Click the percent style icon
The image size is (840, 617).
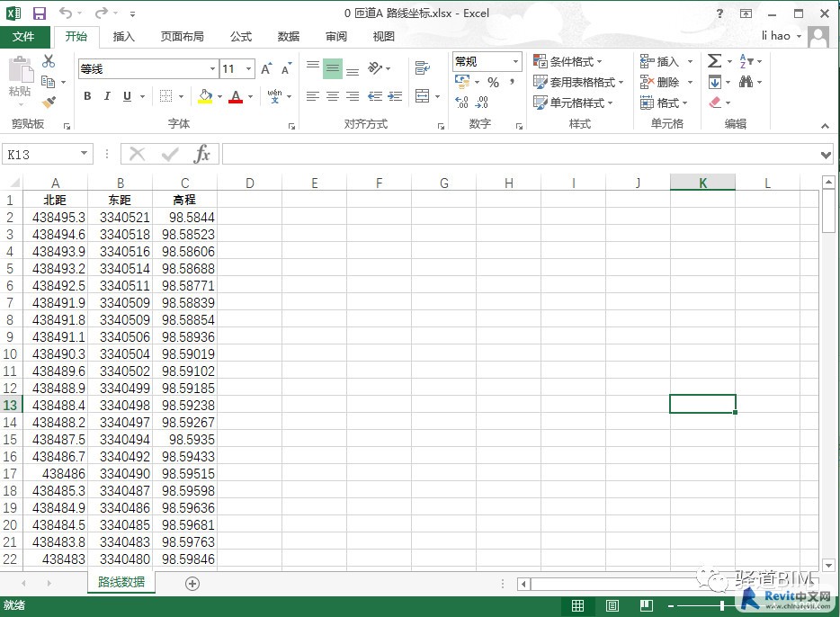[x=493, y=82]
